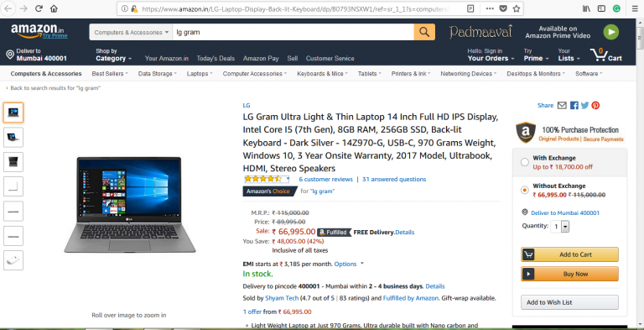
Task: Select the With Exchange radio option
Action: coord(524,162)
